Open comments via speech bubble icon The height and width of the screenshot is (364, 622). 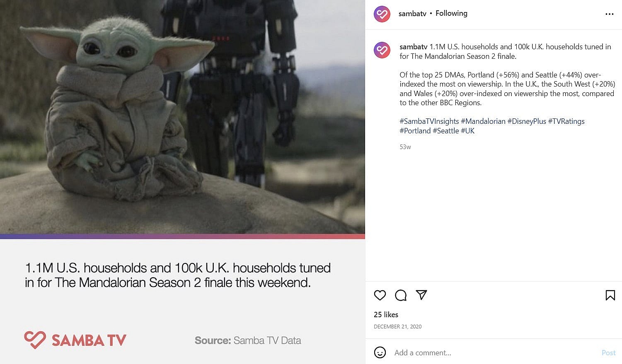point(401,295)
